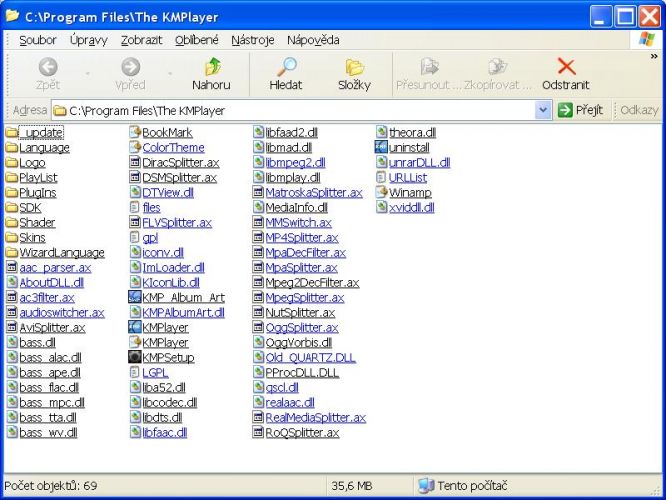
Task: Select the Mpeg2DecFilter.ax file name
Action: tap(312, 282)
